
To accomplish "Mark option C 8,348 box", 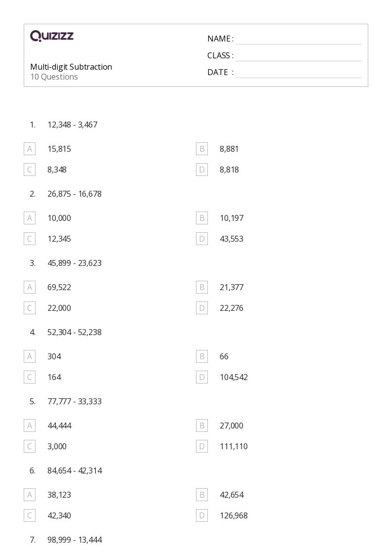I will coord(30,170).
